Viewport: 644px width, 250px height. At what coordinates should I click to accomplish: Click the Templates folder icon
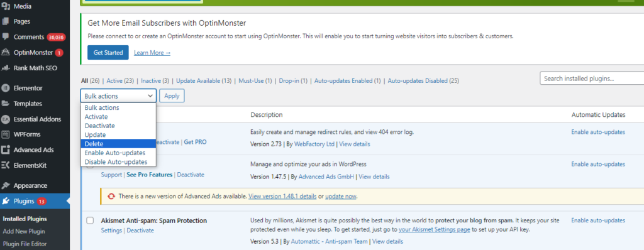(x=6, y=104)
